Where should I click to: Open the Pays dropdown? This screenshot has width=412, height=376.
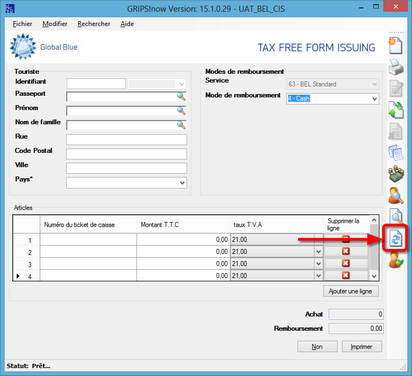(x=182, y=183)
